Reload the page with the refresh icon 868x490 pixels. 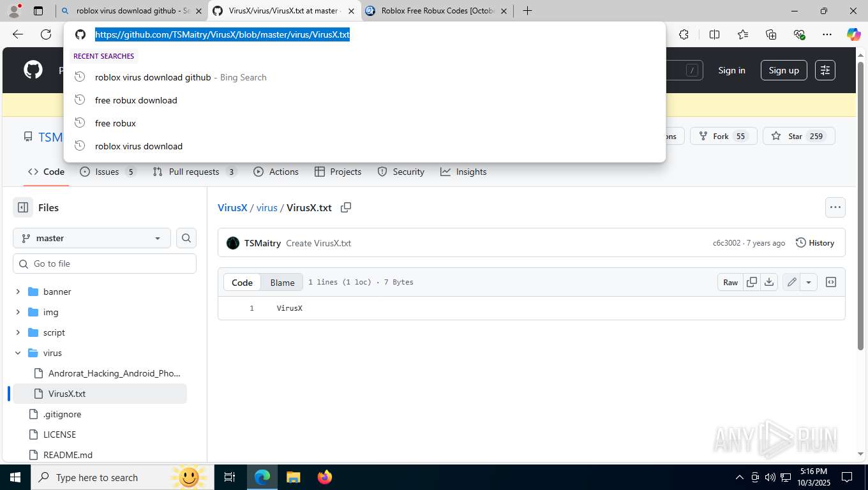(x=46, y=34)
